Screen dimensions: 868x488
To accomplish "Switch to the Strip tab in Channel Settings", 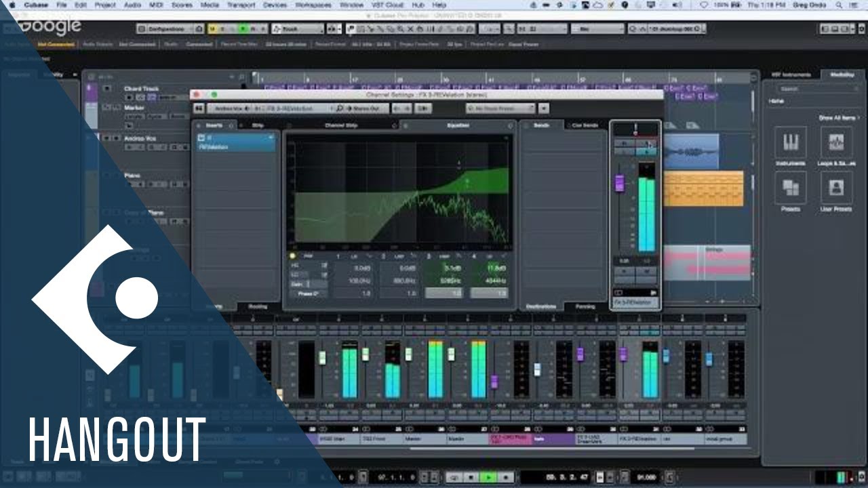I will pyautogui.click(x=257, y=125).
